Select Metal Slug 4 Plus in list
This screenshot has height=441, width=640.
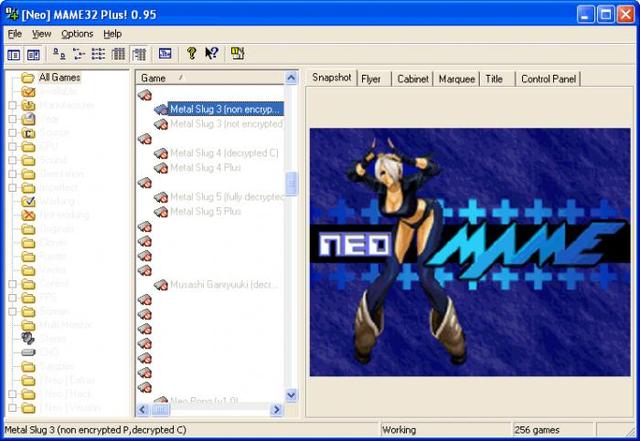[205, 167]
